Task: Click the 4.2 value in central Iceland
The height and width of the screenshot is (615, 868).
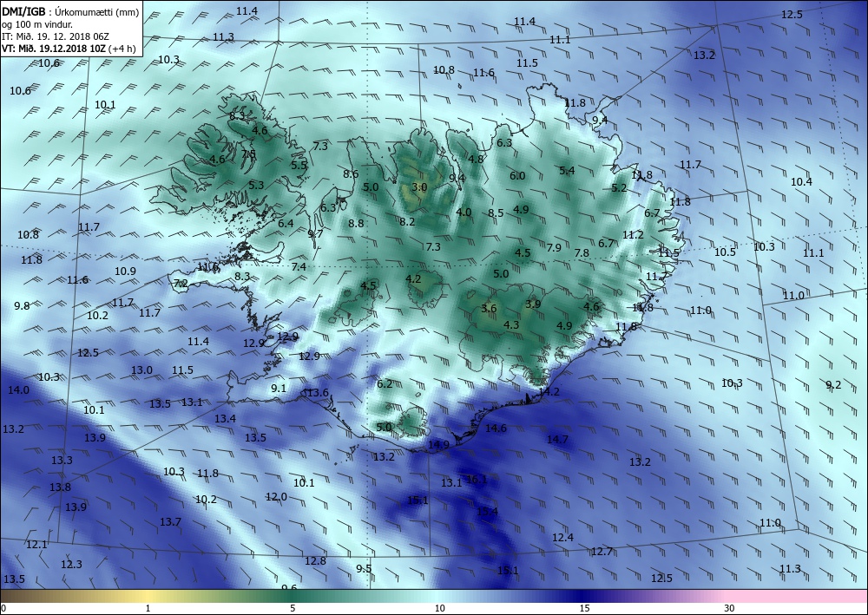Action: [x=413, y=278]
